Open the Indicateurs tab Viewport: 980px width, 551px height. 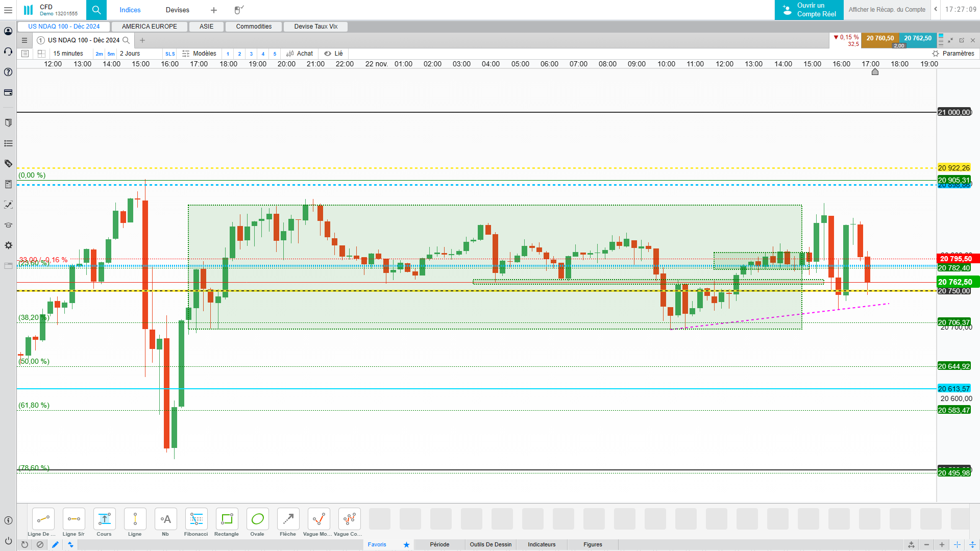(x=542, y=544)
